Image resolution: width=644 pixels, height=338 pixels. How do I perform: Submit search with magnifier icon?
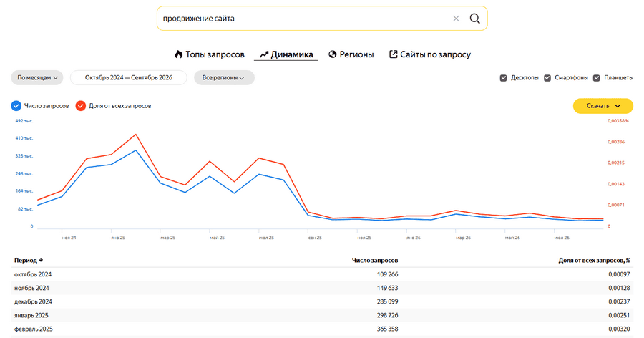(x=475, y=19)
